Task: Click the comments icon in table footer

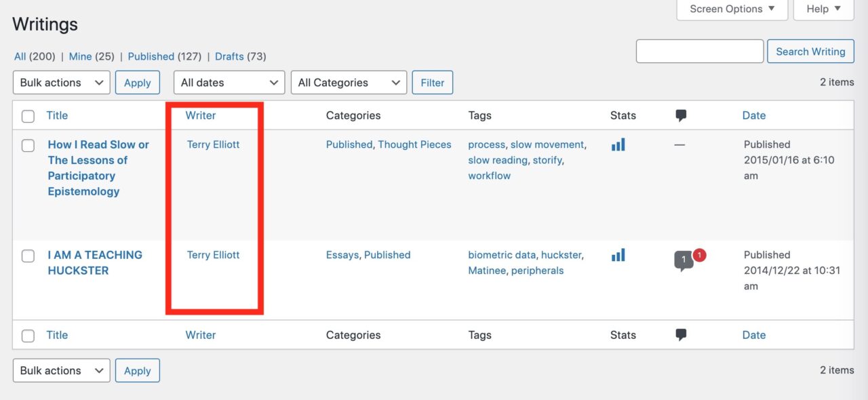Action: [x=681, y=335]
